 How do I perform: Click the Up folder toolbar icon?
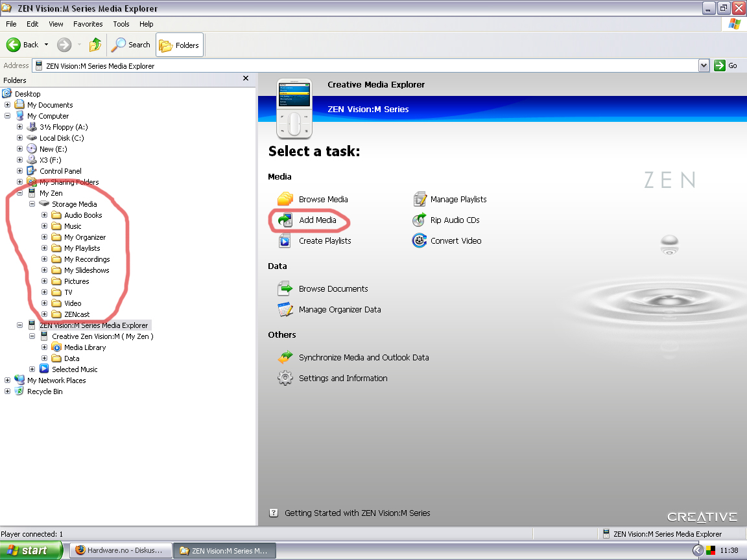tap(95, 45)
